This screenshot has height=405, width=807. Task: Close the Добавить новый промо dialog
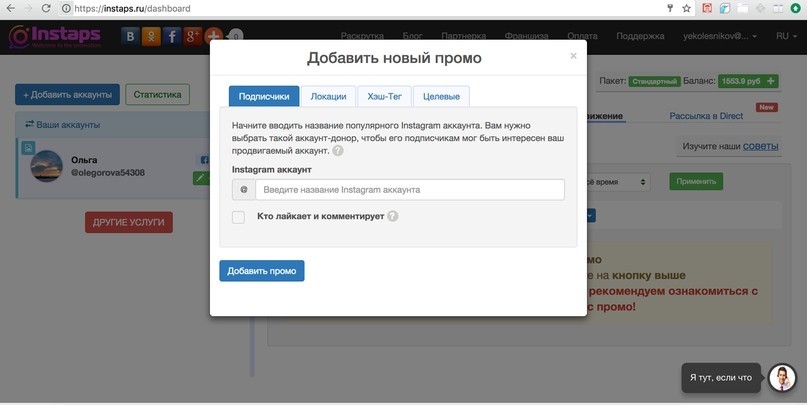tap(573, 56)
